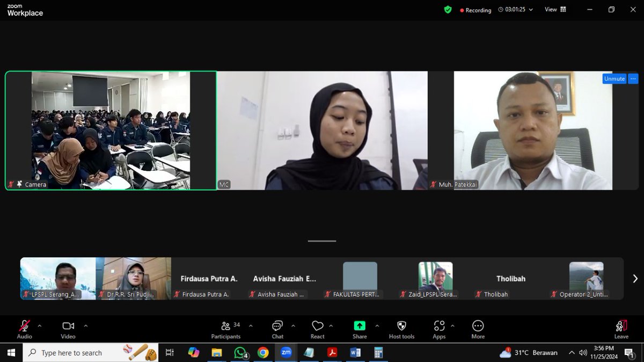
Task: Switch to Zoom taskbar icon
Action: [286, 353]
